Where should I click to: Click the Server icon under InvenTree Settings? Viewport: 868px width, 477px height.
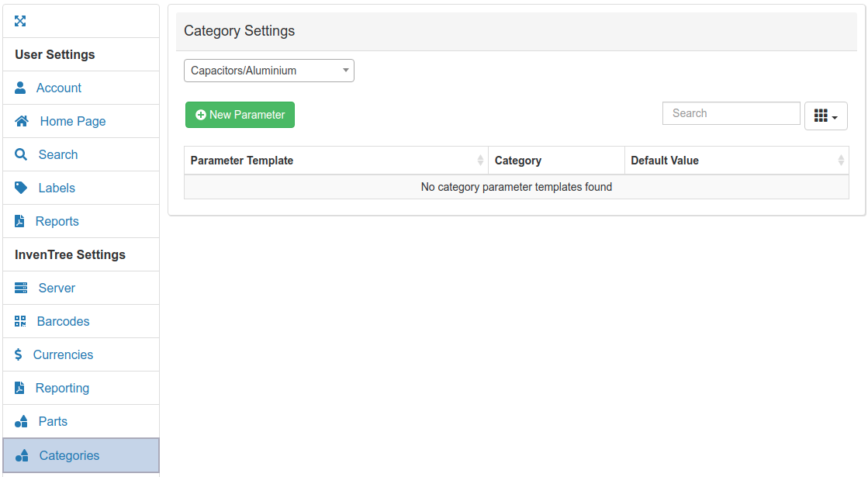[19, 288]
